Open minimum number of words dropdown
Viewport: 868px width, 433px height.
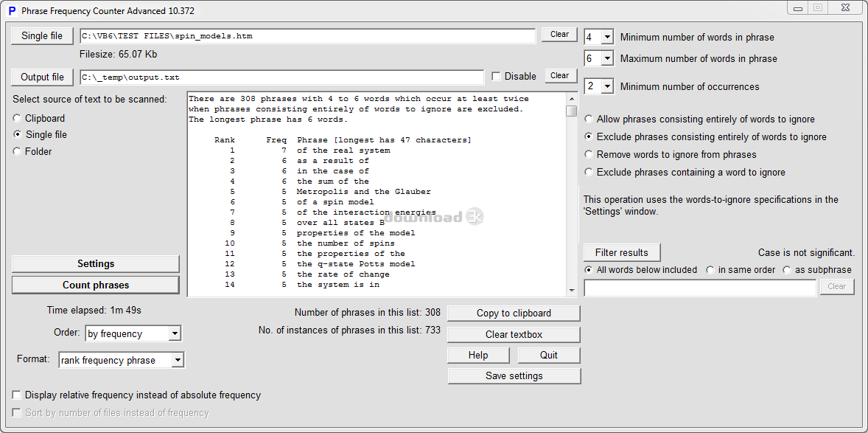tap(608, 37)
